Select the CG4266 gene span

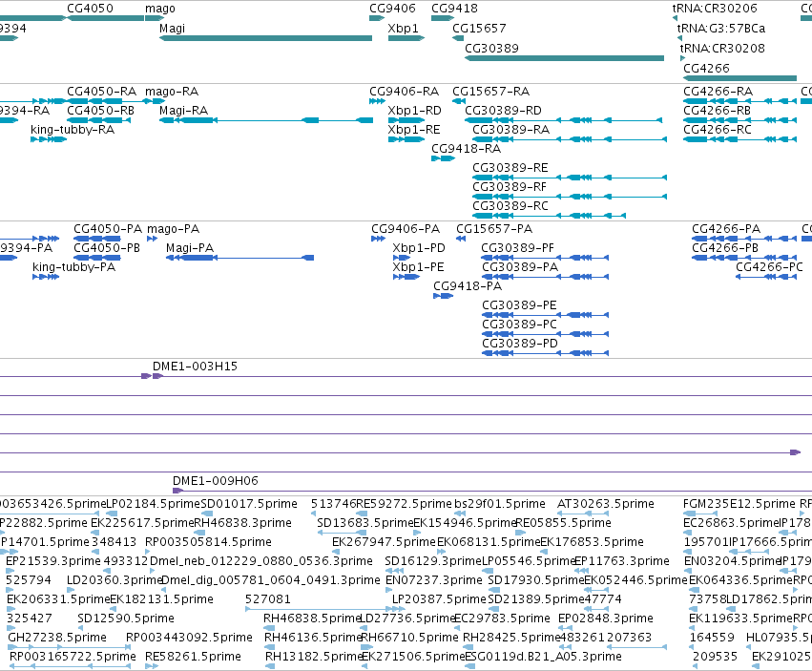point(740,78)
